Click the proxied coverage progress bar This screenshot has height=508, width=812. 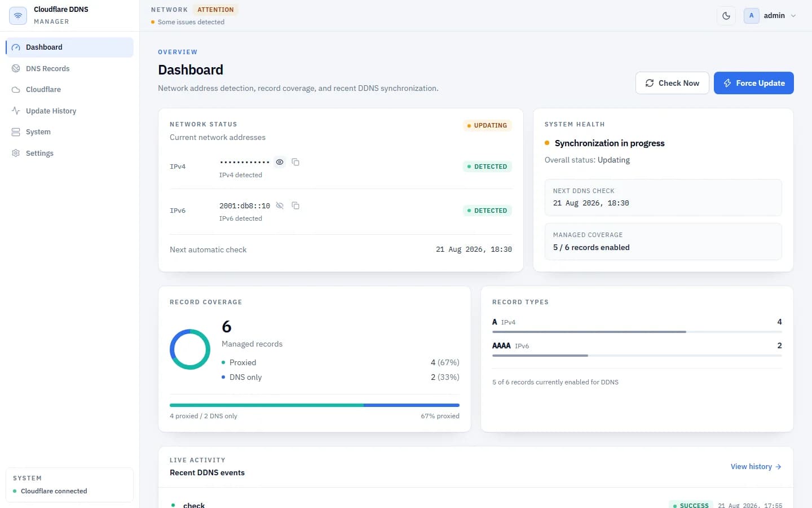tap(315, 405)
